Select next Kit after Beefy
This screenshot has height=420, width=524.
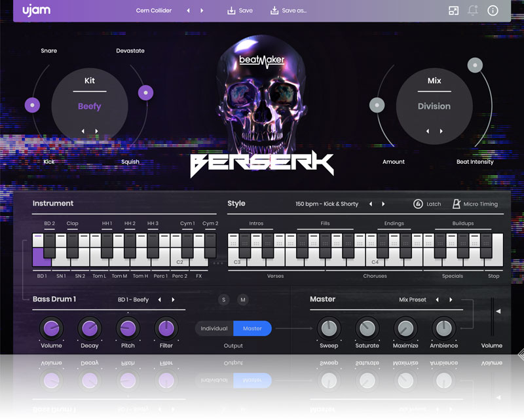tap(97, 131)
